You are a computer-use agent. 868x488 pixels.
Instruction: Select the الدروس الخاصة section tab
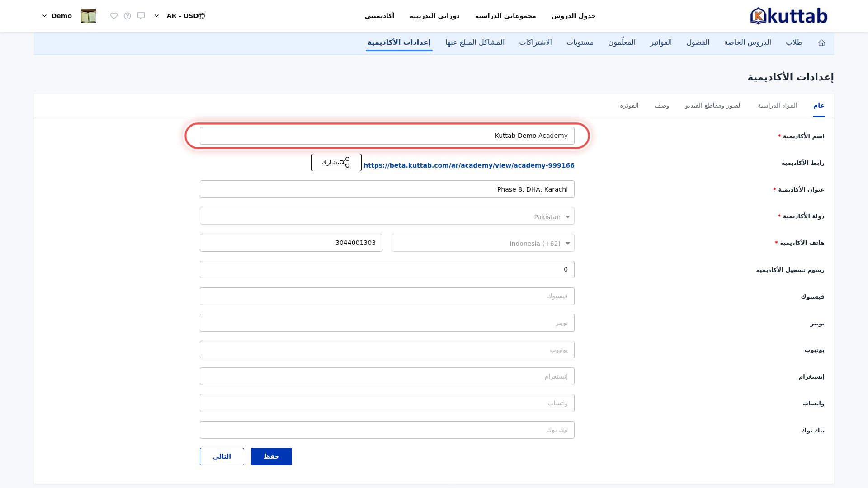747,42
